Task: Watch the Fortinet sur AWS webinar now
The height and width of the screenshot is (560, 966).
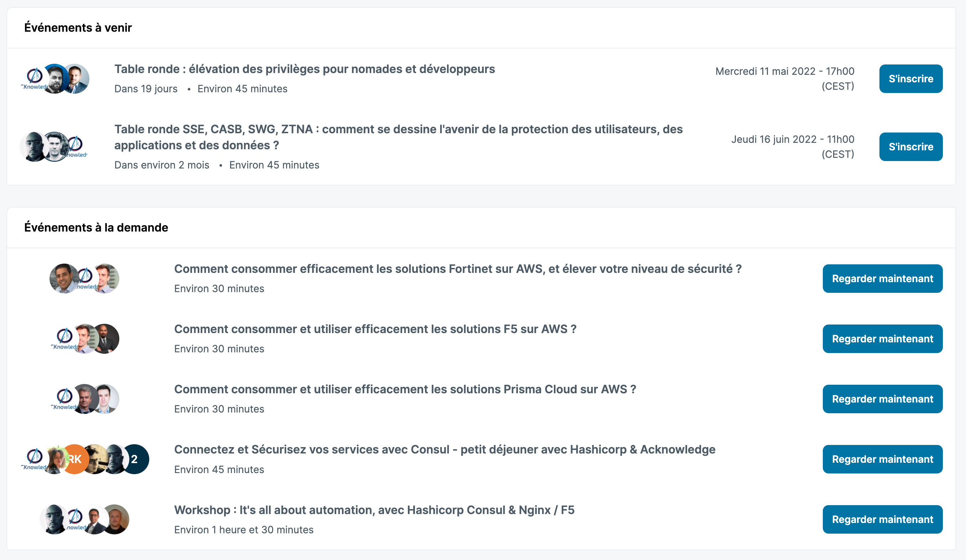Action: (882, 279)
